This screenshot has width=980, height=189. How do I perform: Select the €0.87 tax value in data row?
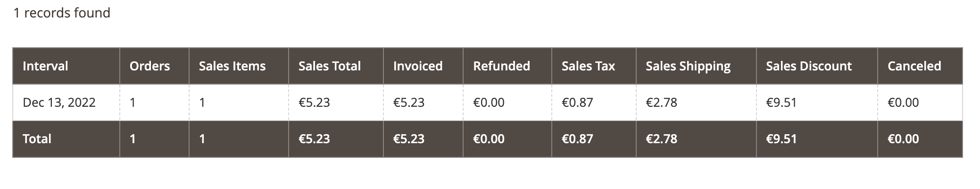point(577,103)
